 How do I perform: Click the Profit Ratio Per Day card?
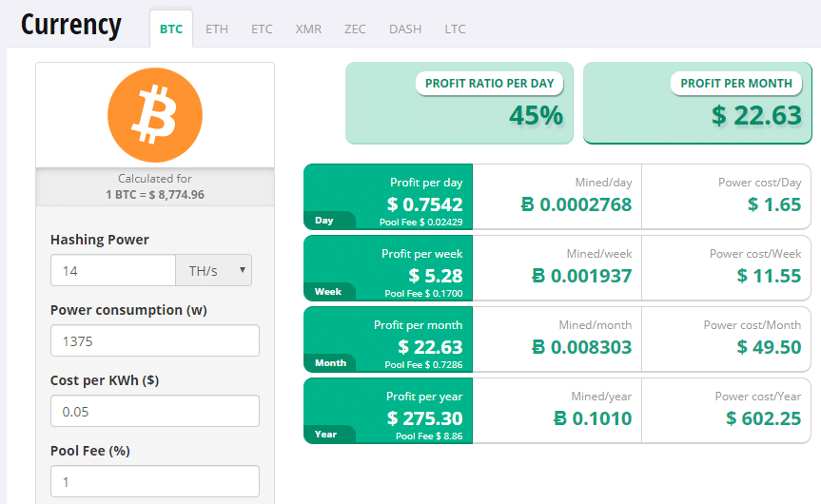pyautogui.click(x=459, y=103)
